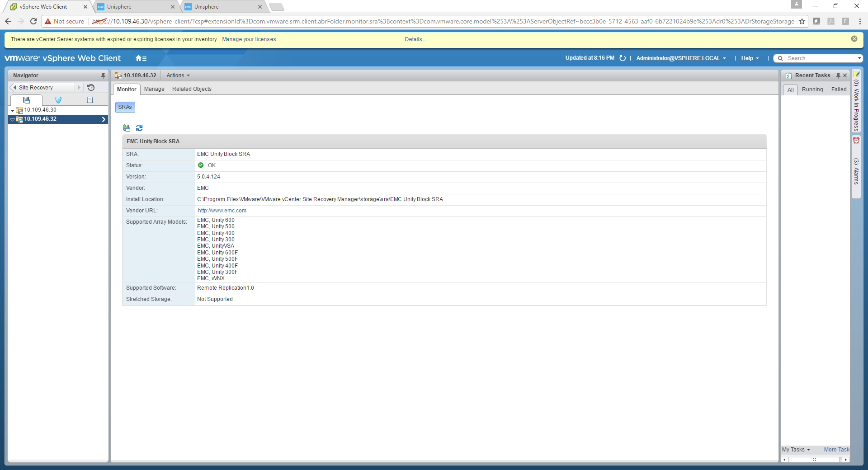Open the http://www.emc.com vendor link

click(222, 211)
